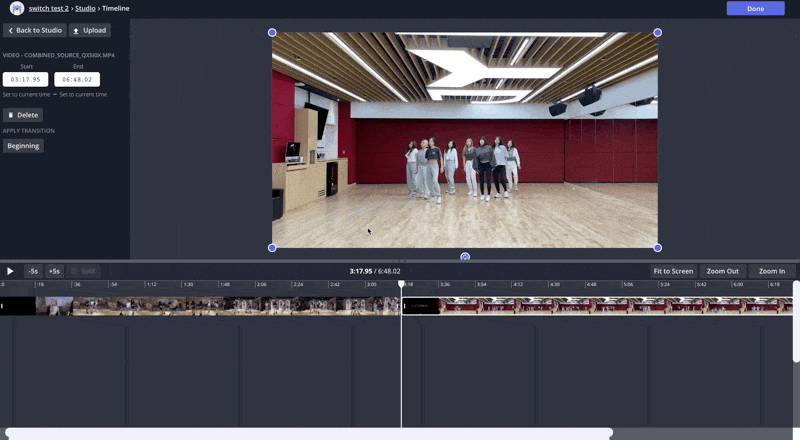Click the Start time input field
This screenshot has width=800, height=440.
[x=25, y=79]
